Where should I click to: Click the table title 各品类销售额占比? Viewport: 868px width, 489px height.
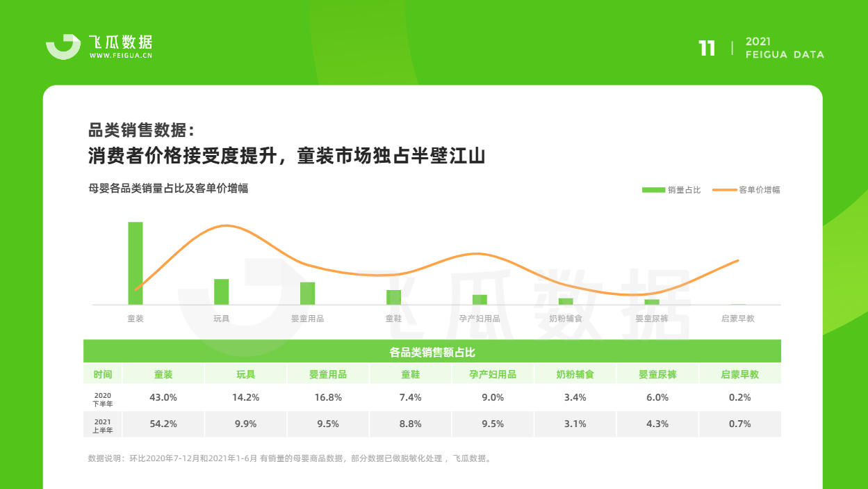432,352
